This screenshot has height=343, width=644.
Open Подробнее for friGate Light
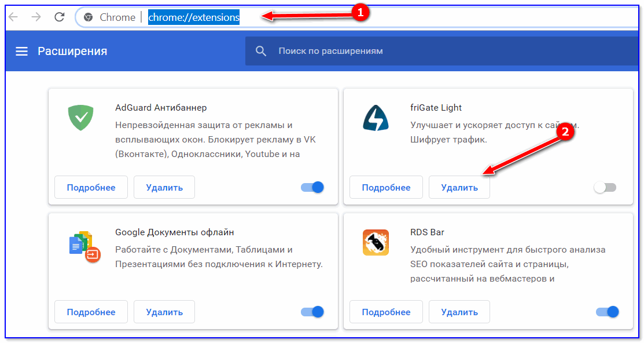(386, 188)
